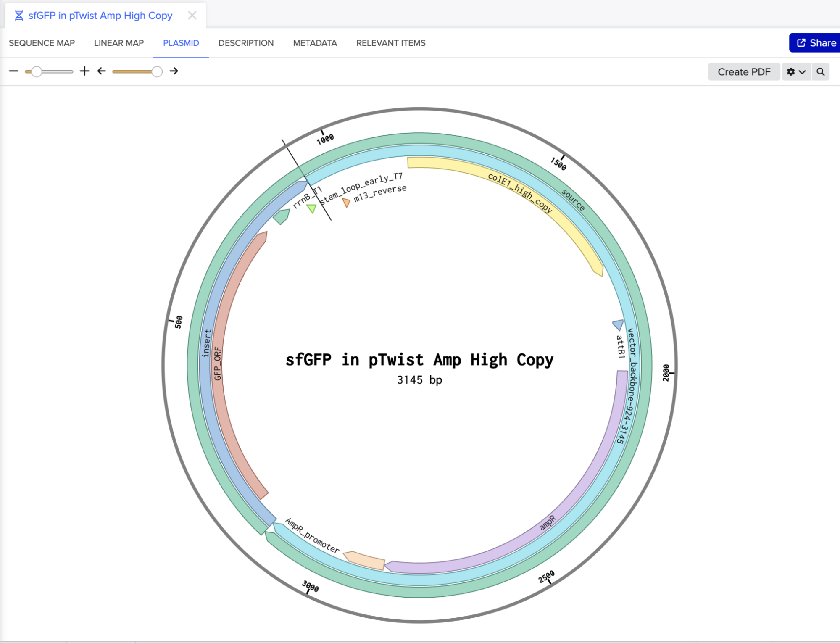
Task: Select the ampR feature annotation
Action: point(547,523)
